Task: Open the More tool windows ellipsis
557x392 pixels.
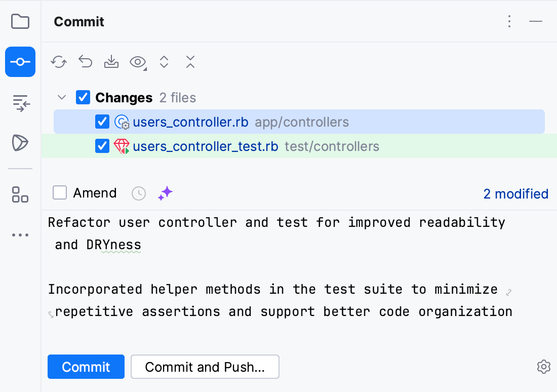Action: pyautogui.click(x=20, y=235)
